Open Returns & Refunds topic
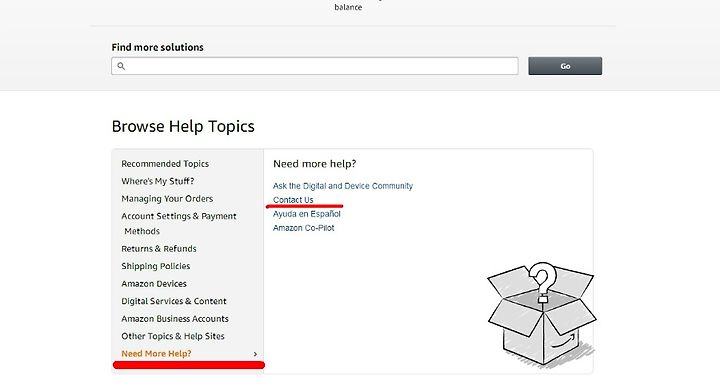Viewport: 720px width, 388px height. (159, 249)
